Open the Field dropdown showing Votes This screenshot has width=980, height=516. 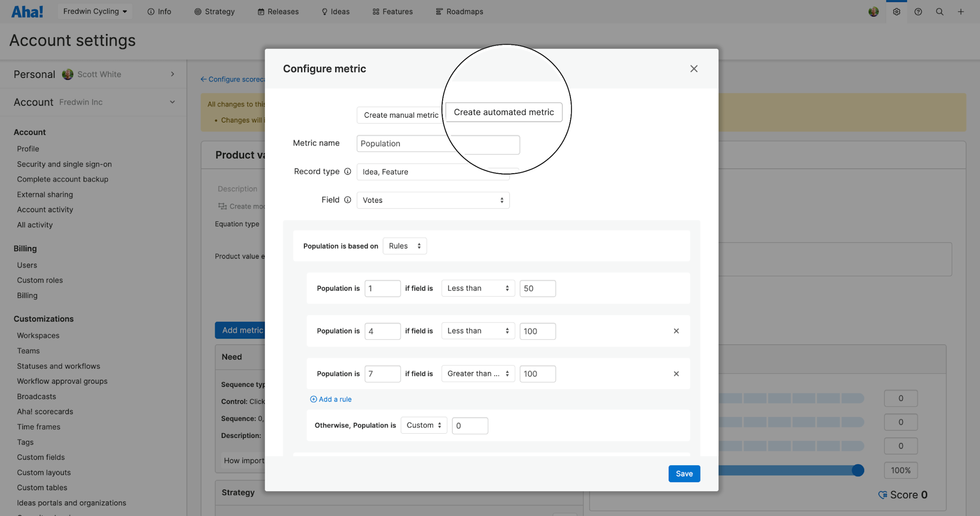(x=433, y=200)
